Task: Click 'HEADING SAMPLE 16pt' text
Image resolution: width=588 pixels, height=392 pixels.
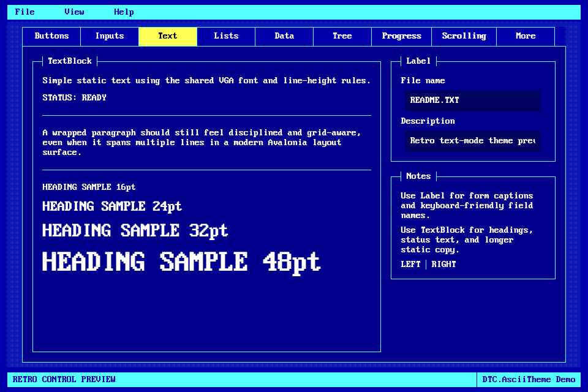Action: click(x=89, y=187)
